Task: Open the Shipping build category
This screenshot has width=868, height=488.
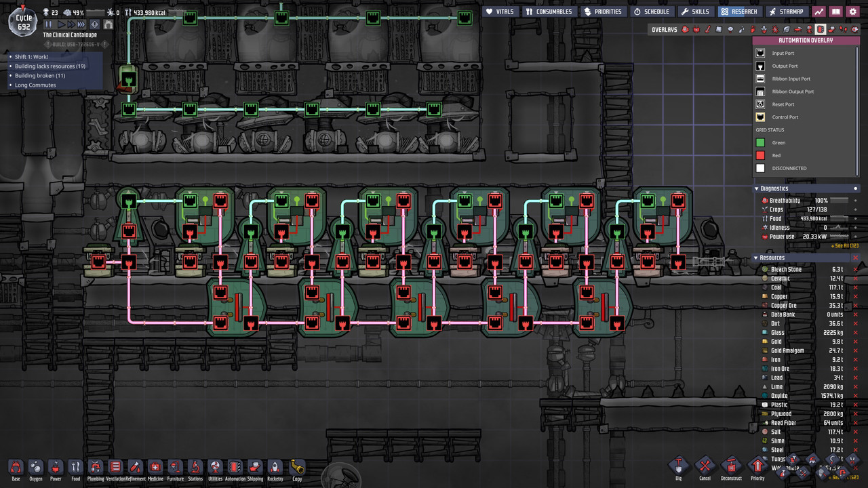Action: point(255,467)
